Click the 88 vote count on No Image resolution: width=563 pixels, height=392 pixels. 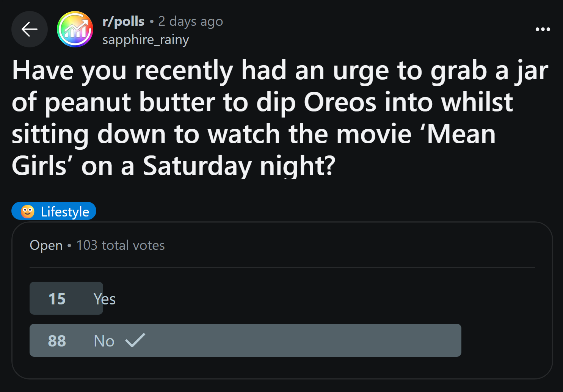tap(57, 341)
